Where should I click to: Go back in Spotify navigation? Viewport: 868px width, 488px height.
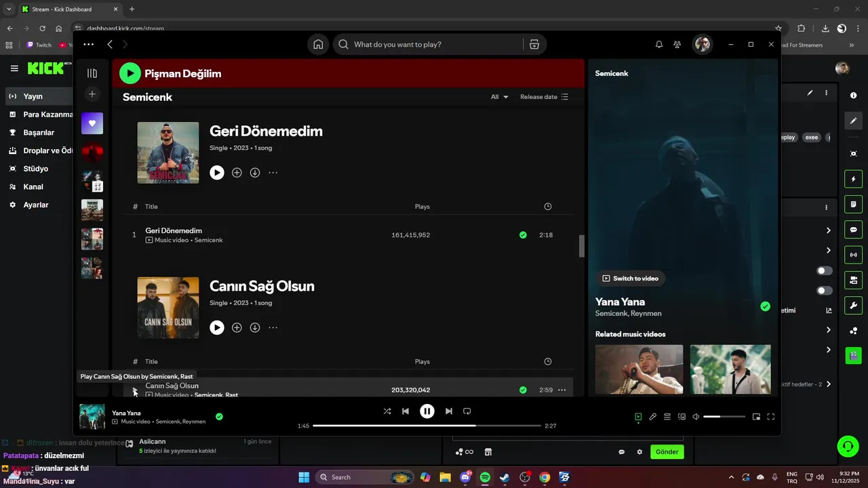click(x=110, y=44)
